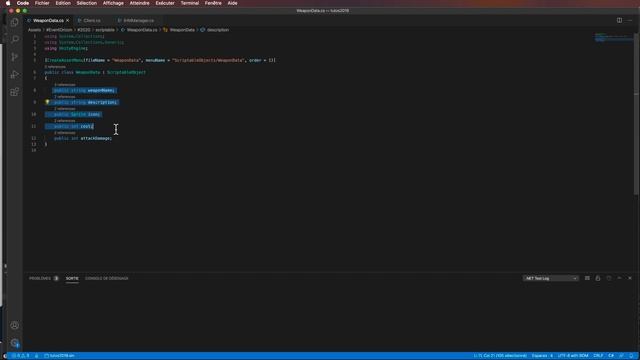
Task: Open the Exécuter menu
Action: 165,3
